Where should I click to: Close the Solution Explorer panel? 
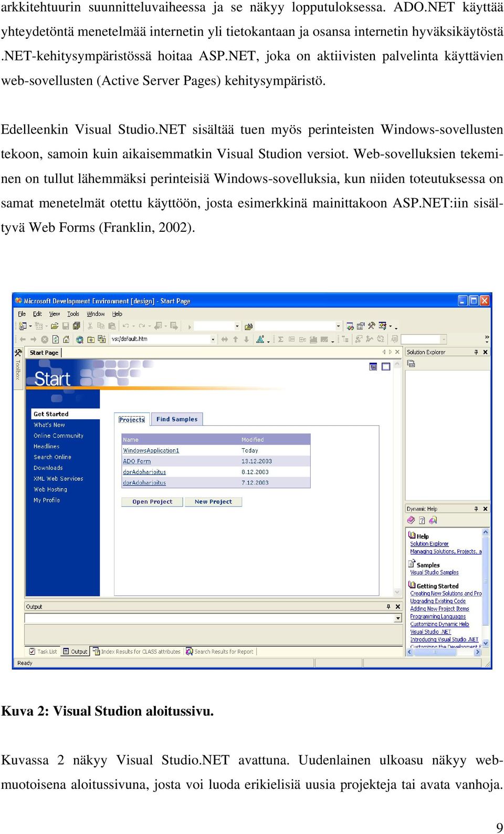(485, 352)
